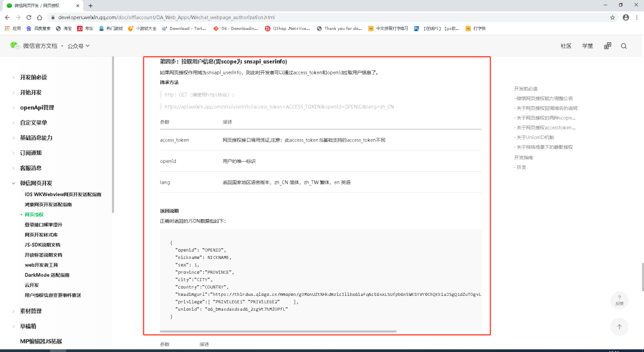This screenshot has width=644, height=352.
Task: Click the WeChat logo in the site header
Action: [x=14, y=45]
